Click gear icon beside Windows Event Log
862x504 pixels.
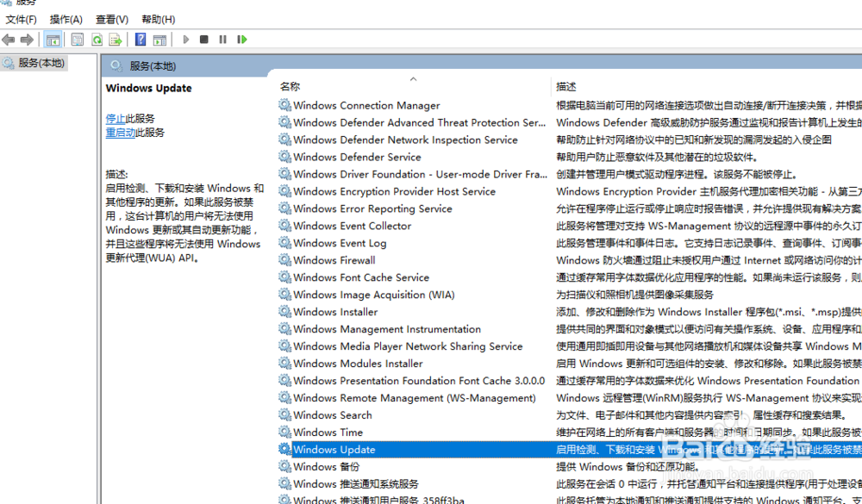[x=284, y=243]
